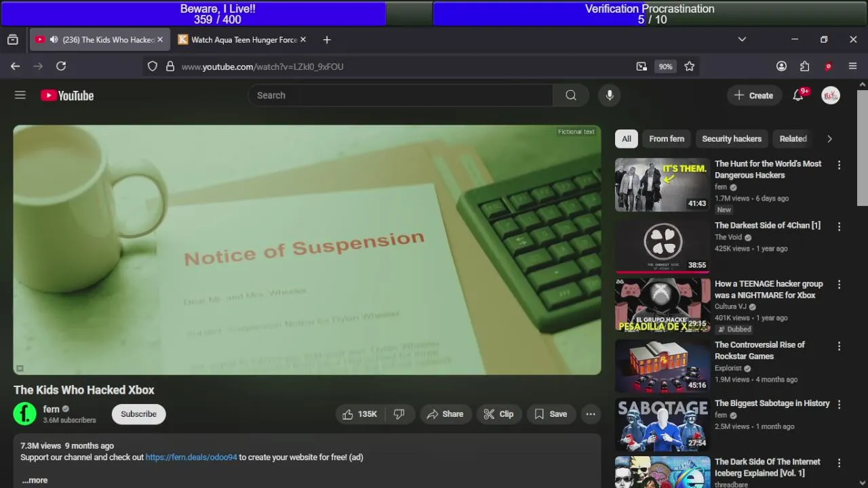Image resolution: width=868 pixels, height=488 pixels.
Task: Select the Related chip
Action: [793, 139]
